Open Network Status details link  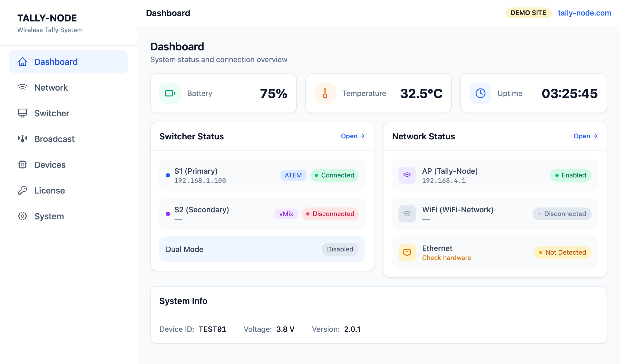click(586, 136)
